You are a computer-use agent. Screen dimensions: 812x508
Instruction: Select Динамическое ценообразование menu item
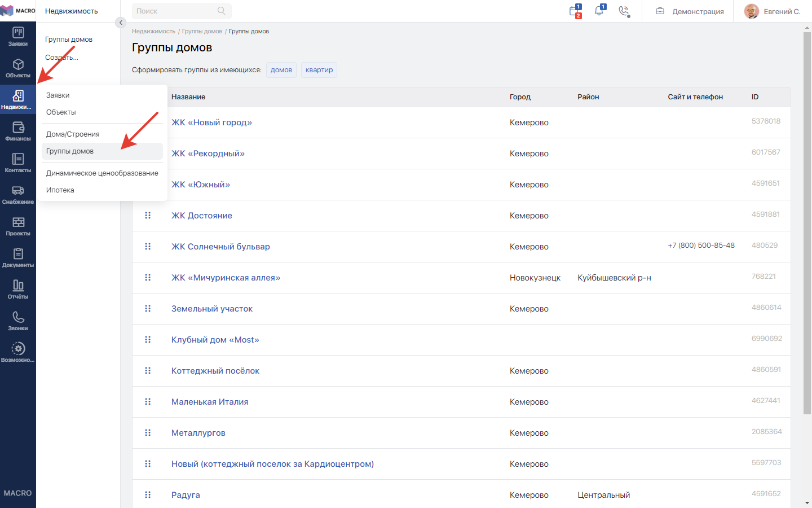click(102, 173)
